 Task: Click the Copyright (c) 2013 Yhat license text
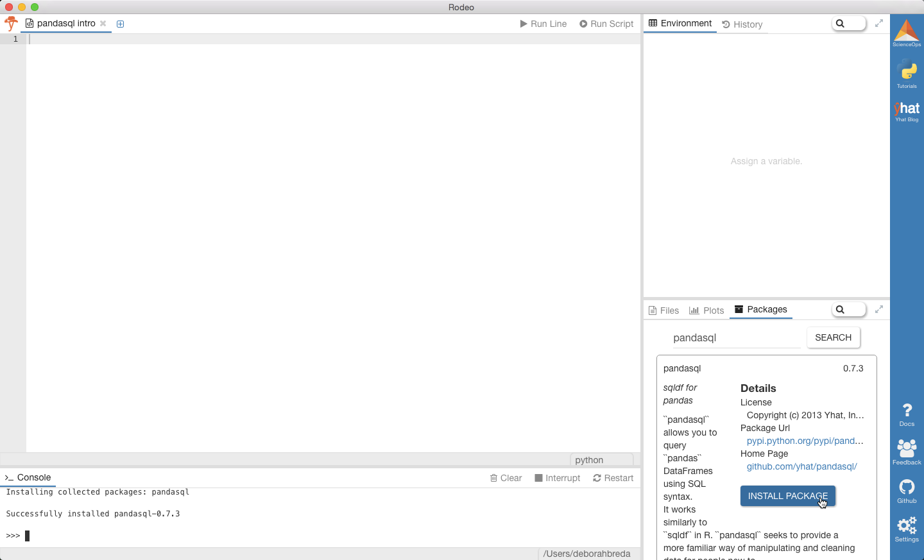click(x=805, y=415)
